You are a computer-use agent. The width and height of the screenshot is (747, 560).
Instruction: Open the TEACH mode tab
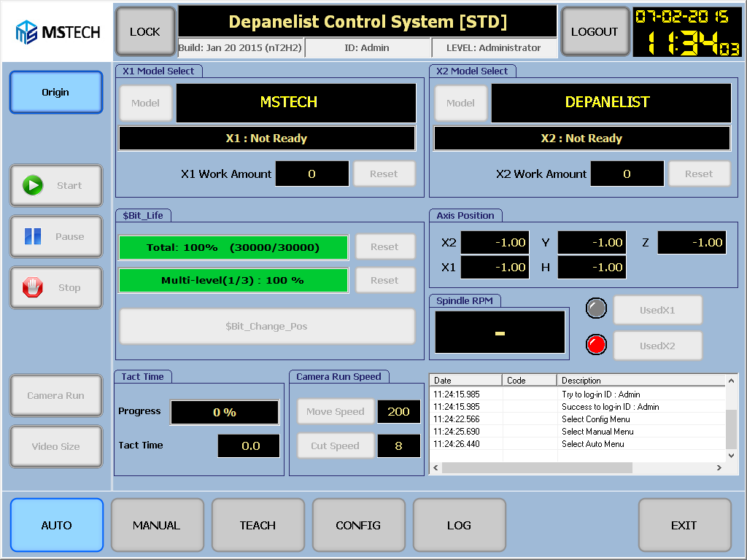(x=258, y=525)
